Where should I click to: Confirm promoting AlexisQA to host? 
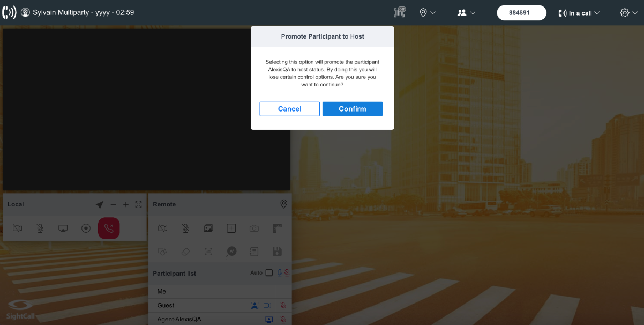pos(353,109)
